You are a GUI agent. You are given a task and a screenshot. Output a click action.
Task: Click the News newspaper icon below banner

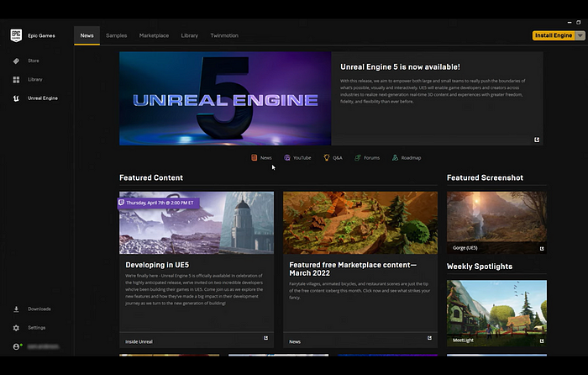pyautogui.click(x=254, y=158)
